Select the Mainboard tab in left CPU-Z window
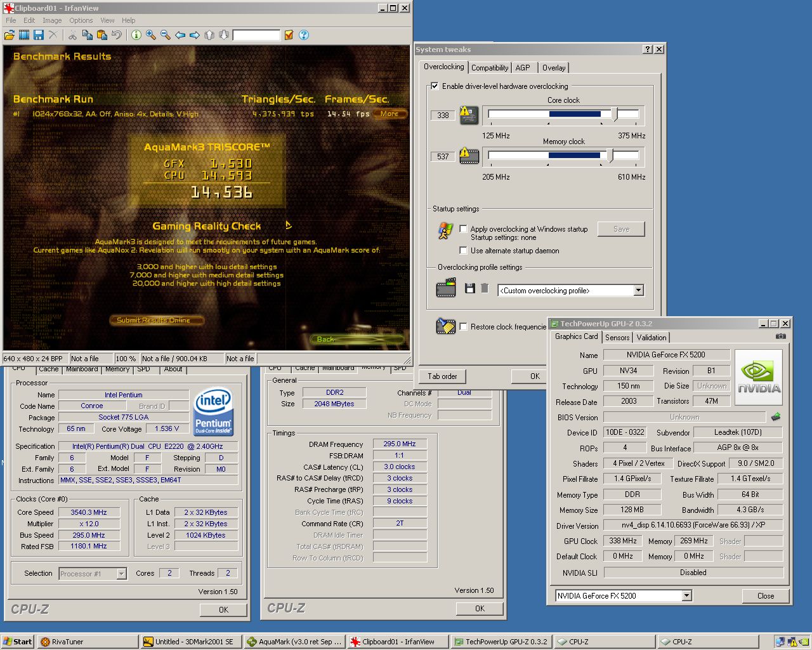The width and height of the screenshot is (812, 650). pyautogui.click(x=82, y=369)
